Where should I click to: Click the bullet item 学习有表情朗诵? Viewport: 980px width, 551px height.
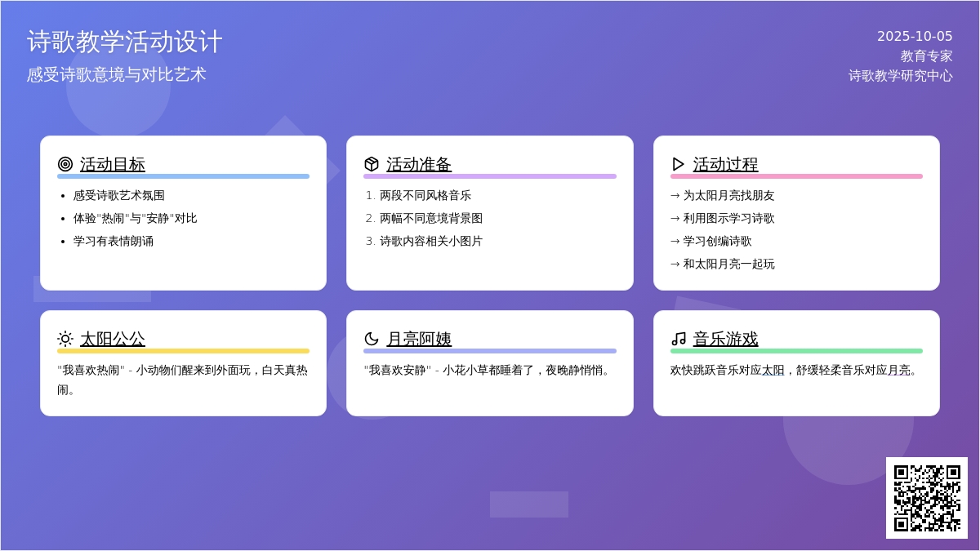point(114,241)
